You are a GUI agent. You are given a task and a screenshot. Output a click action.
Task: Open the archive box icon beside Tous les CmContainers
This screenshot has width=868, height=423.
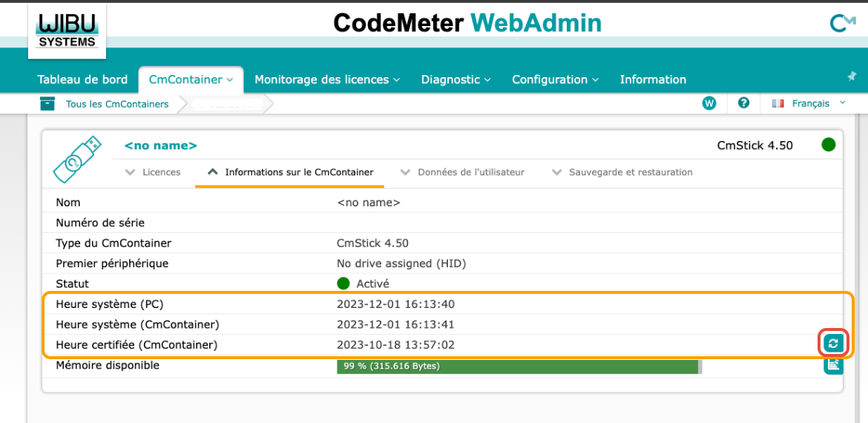click(47, 104)
